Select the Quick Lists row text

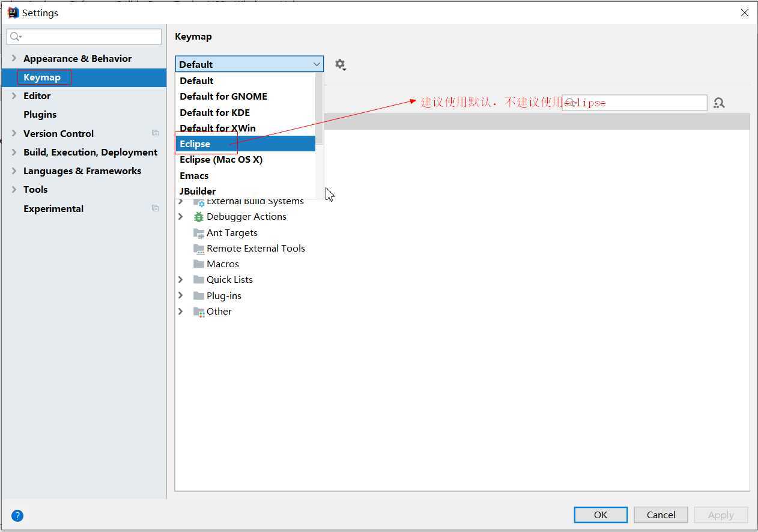point(229,280)
